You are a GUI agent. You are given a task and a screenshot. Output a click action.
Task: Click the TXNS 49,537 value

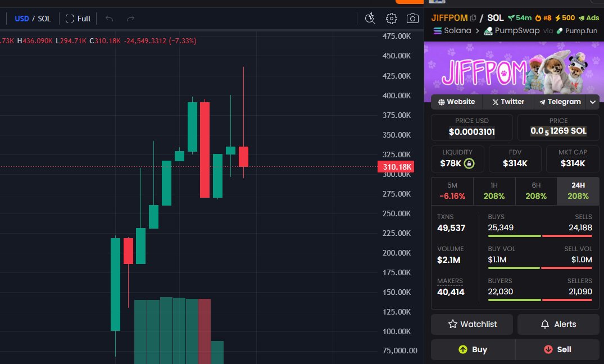[x=451, y=228]
